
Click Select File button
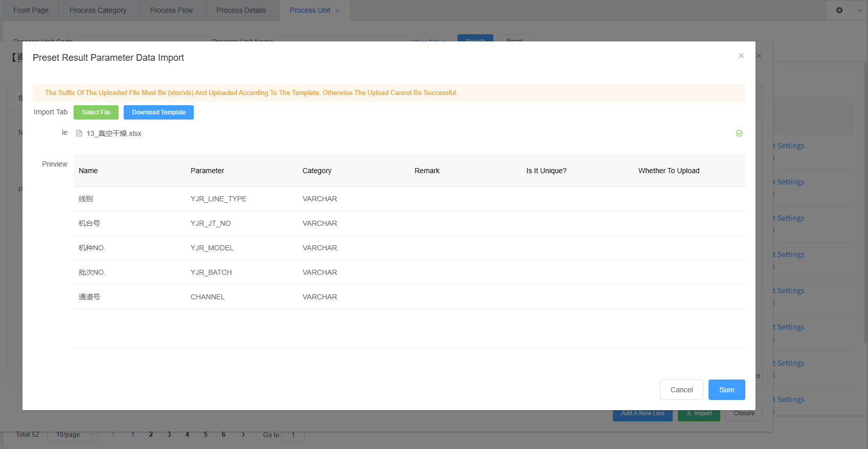pos(96,112)
